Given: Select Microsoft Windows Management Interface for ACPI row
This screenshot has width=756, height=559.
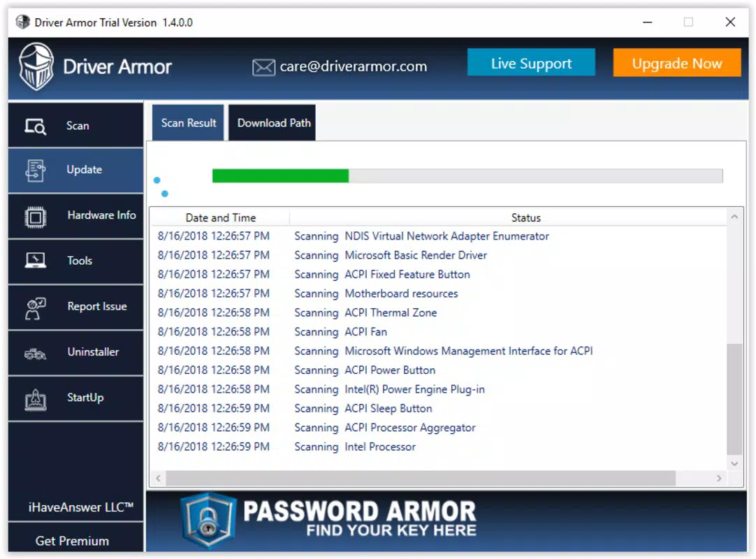Looking at the screenshot, I should coord(438,351).
